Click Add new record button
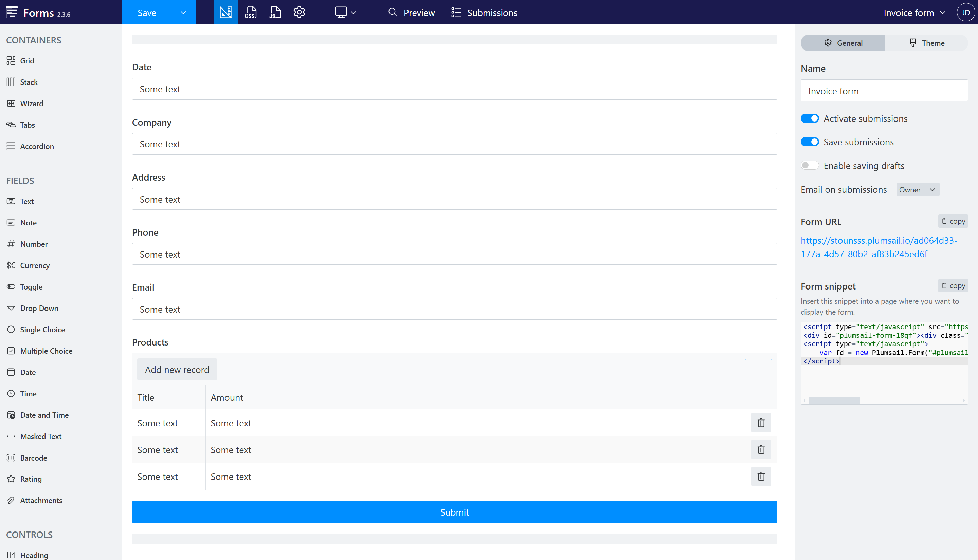This screenshot has width=978, height=560. (177, 370)
